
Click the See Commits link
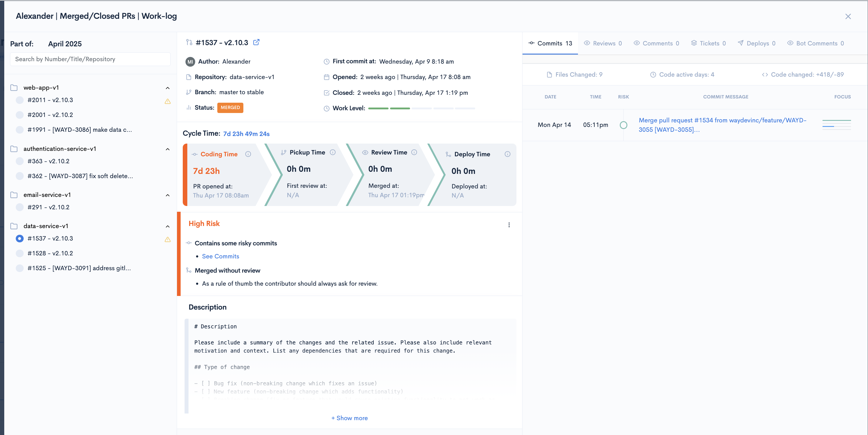tap(220, 257)
